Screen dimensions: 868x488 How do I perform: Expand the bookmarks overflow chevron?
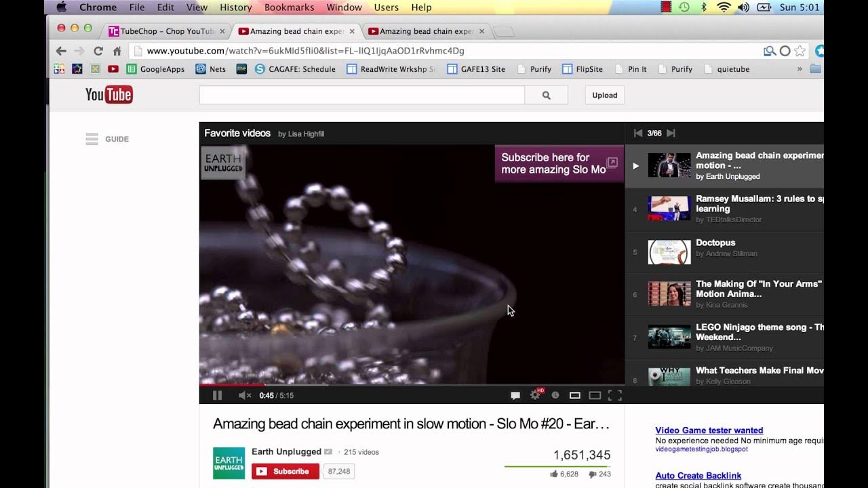800,69
